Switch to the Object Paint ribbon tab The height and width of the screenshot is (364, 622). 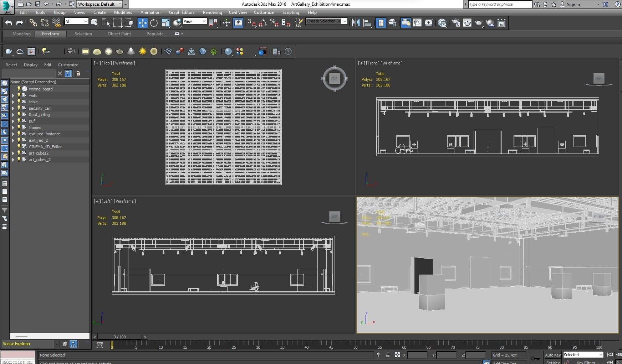(119, 34)
